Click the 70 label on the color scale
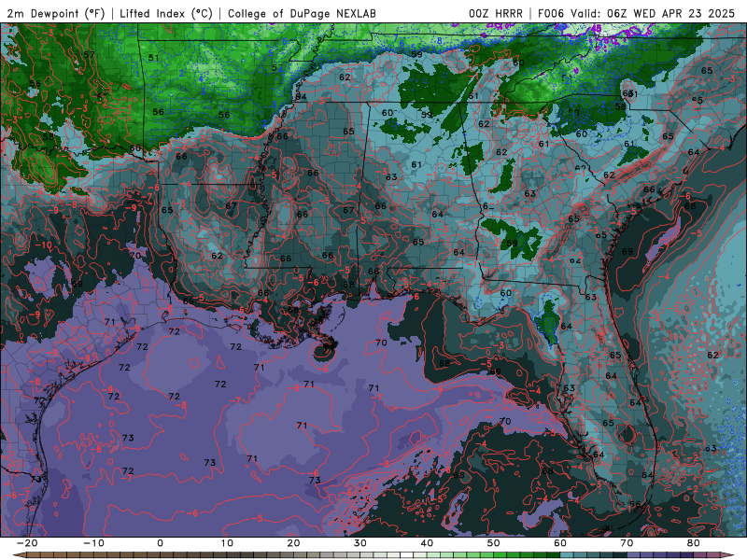Image resolution: width=747 pixels, height=560 pixels. 627,543
